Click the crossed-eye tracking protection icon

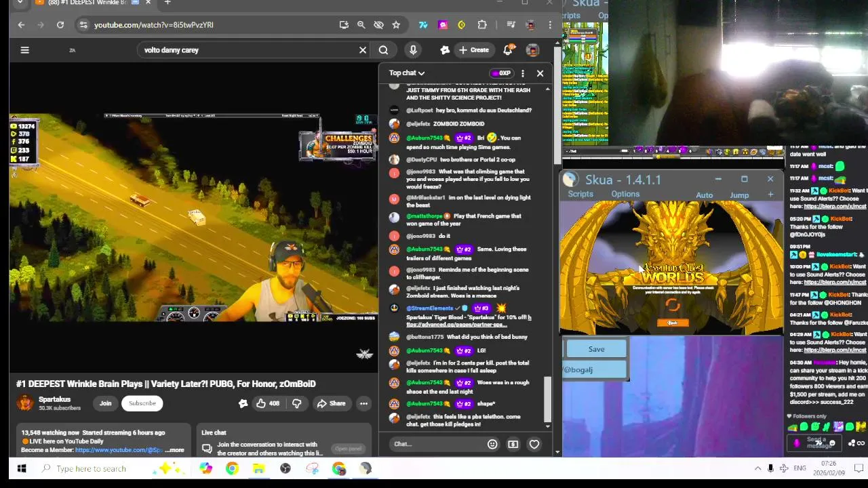click(x=379, y=25)
